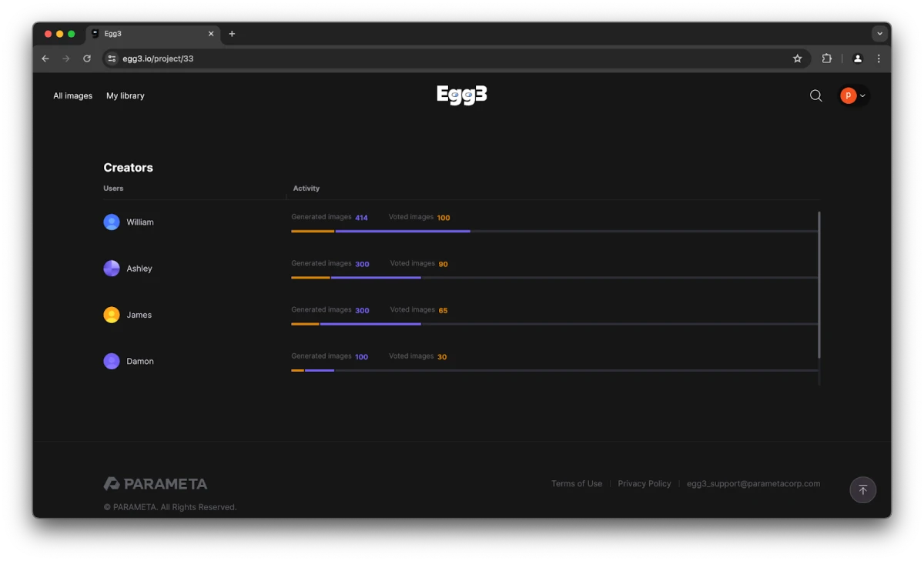Click Damon's activity progress bar
Image resolution: width=924 pixels, height=561 pixels.
(x=554, y=370)
